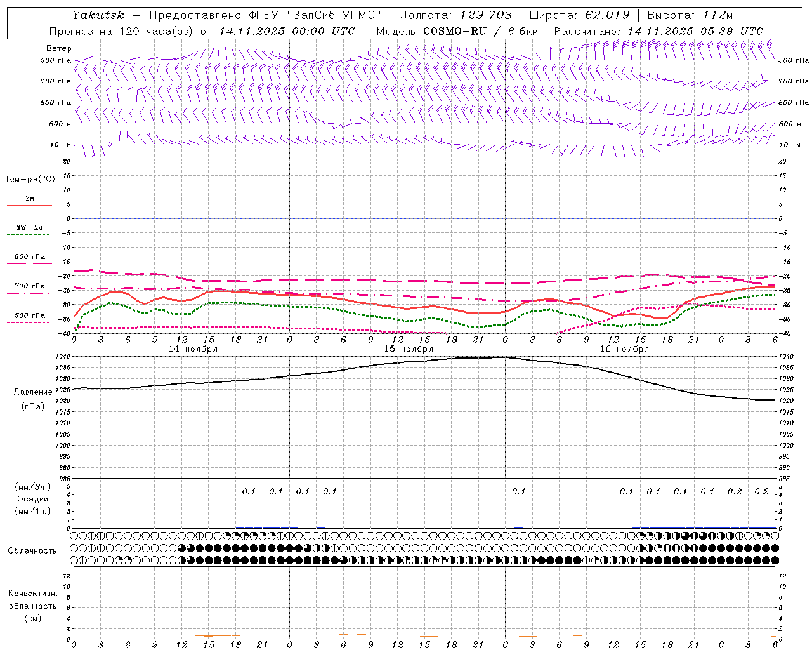
Task: Click the 'Td 2м' dew point legend entry
Action: [30, 227]
